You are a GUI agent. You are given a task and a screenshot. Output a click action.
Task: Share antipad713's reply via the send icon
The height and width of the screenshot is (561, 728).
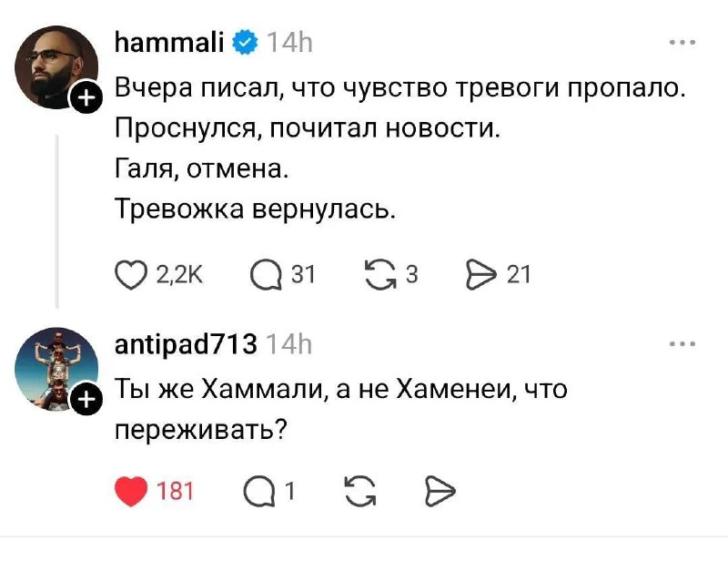coord(439,492)
